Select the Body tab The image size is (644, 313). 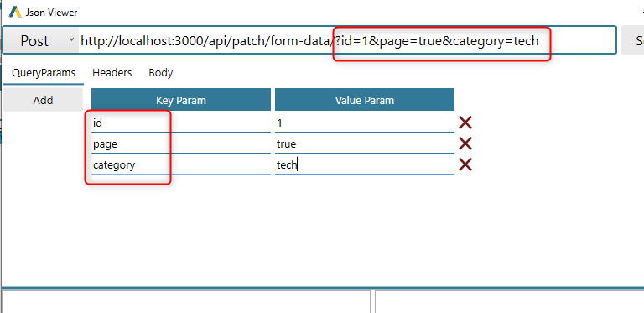click(x=161, y=73)
